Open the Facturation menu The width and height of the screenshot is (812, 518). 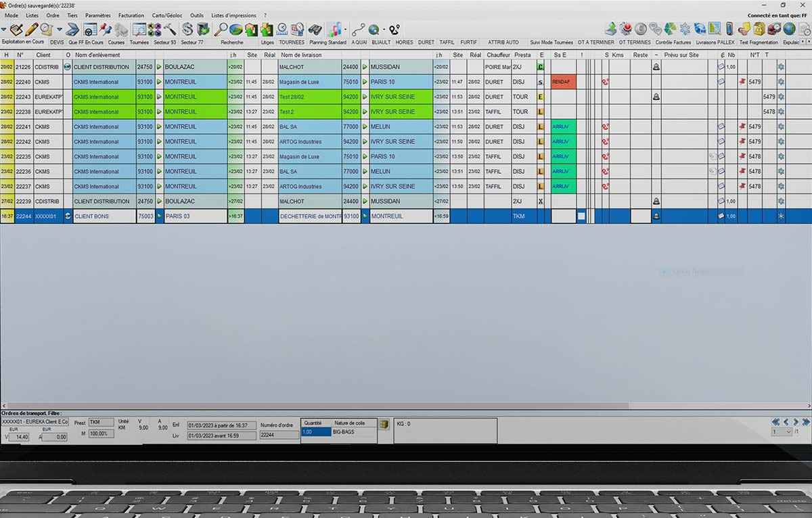(x=131, y=15)
